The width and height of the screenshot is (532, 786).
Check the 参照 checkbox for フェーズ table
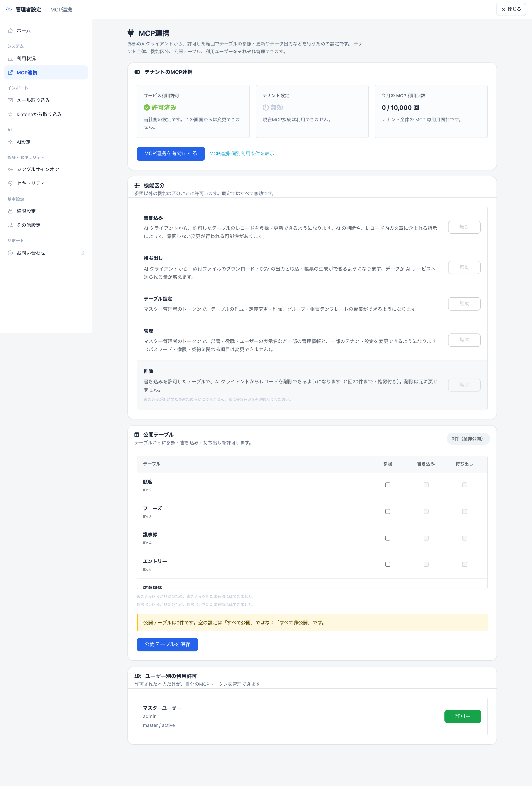pos(388,511)
